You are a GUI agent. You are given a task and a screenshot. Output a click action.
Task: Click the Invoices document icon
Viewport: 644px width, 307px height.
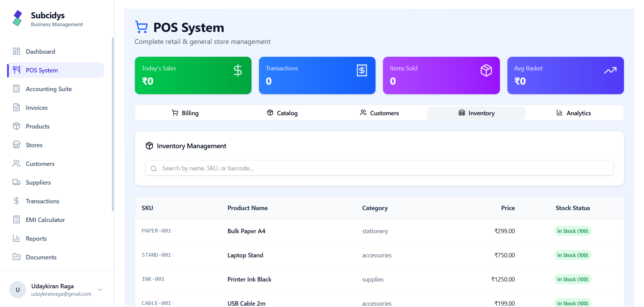(x=16, y=107)
